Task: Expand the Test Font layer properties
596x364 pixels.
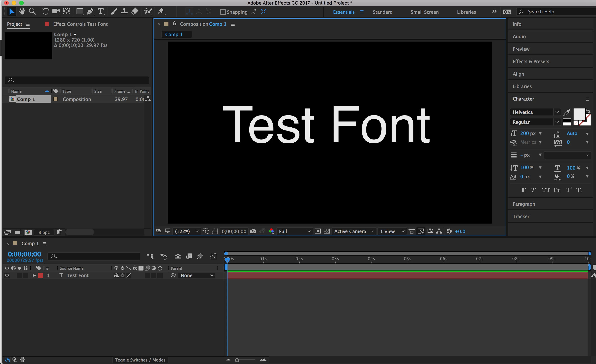Action: 34,275
